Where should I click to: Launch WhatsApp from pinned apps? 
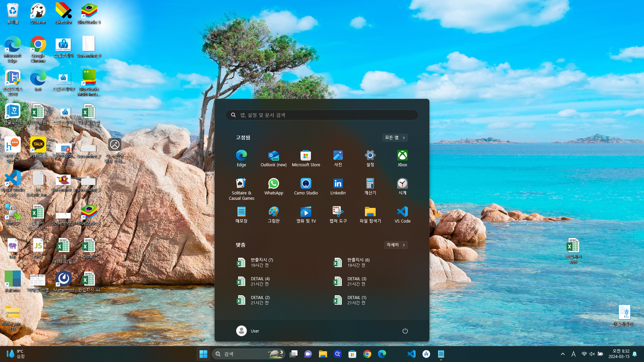[x=274, y=186]
